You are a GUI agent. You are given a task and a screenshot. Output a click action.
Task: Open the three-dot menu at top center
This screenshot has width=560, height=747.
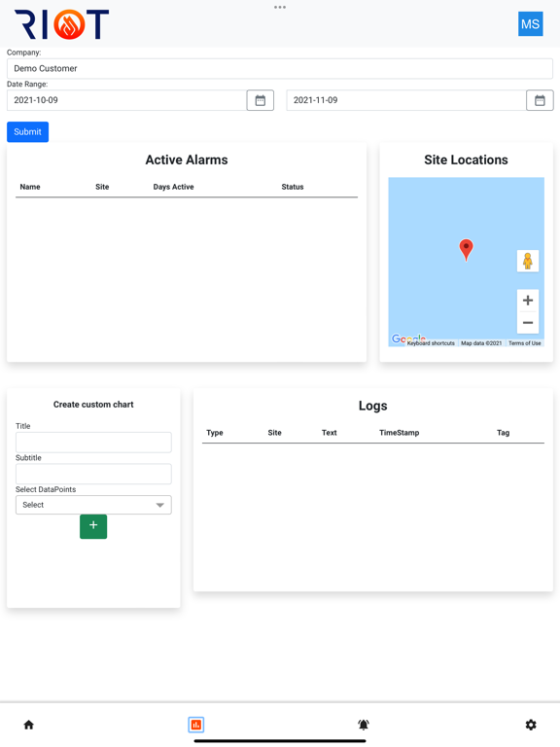pos(280,7)
